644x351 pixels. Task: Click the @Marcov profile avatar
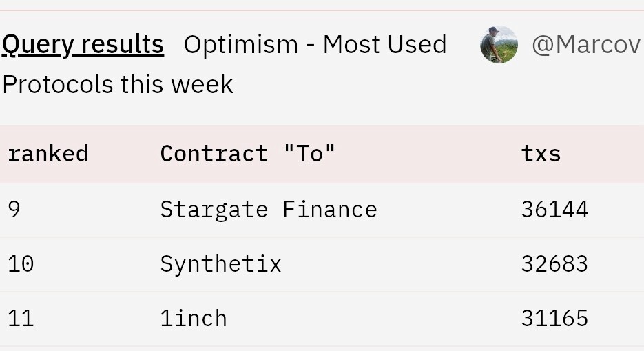point(499,44)
